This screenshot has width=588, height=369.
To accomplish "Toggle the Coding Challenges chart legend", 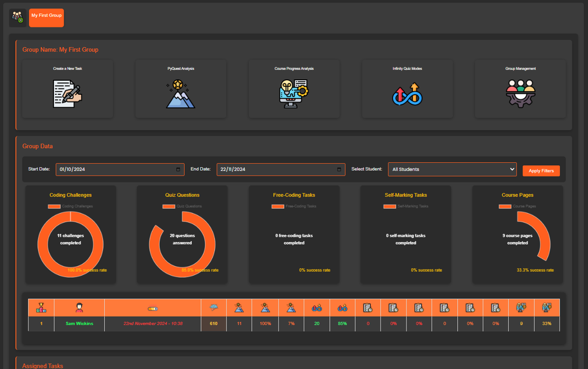I will 54,206.
